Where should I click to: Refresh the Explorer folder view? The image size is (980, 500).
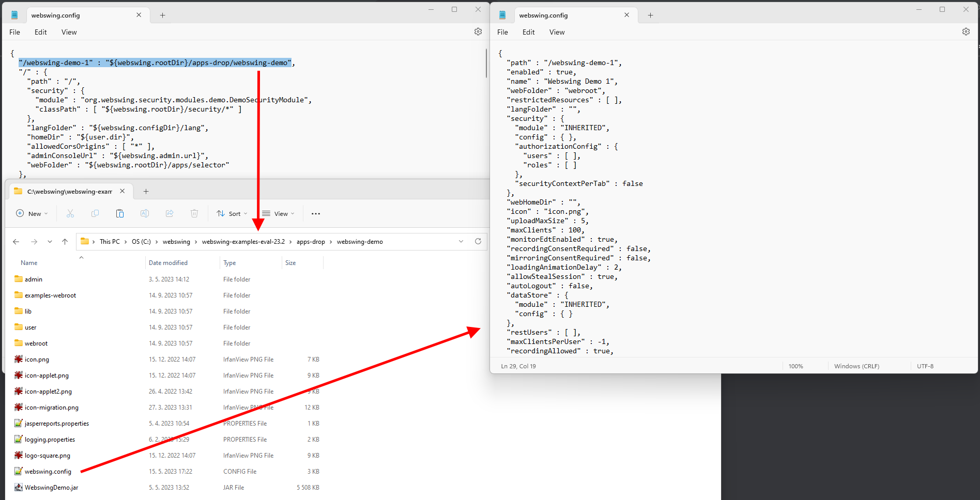478,241
